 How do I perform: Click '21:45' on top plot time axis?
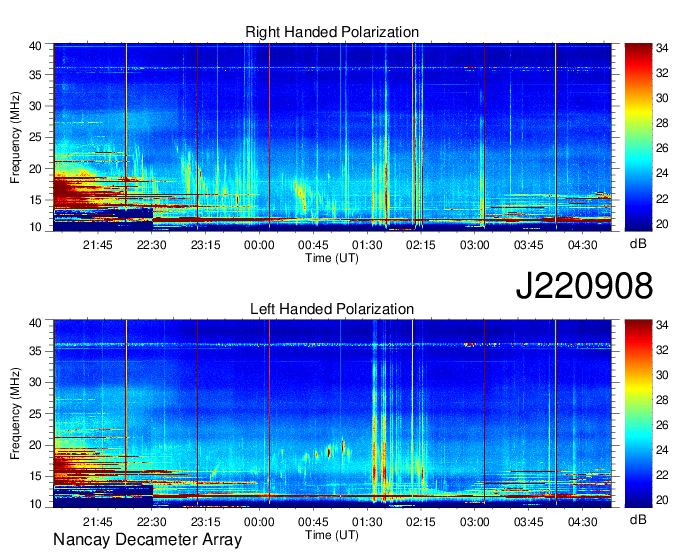[x=98, y=245]
